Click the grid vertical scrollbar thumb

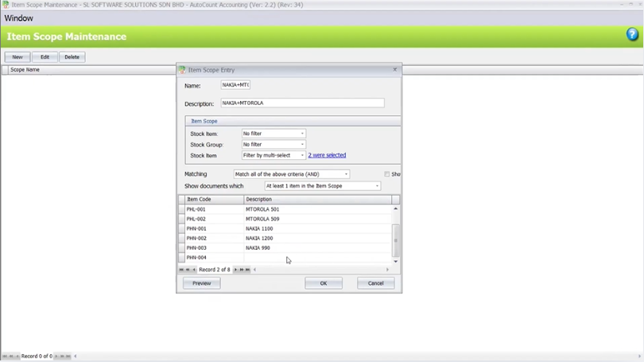pyautogui.click(x=395, y=240)
